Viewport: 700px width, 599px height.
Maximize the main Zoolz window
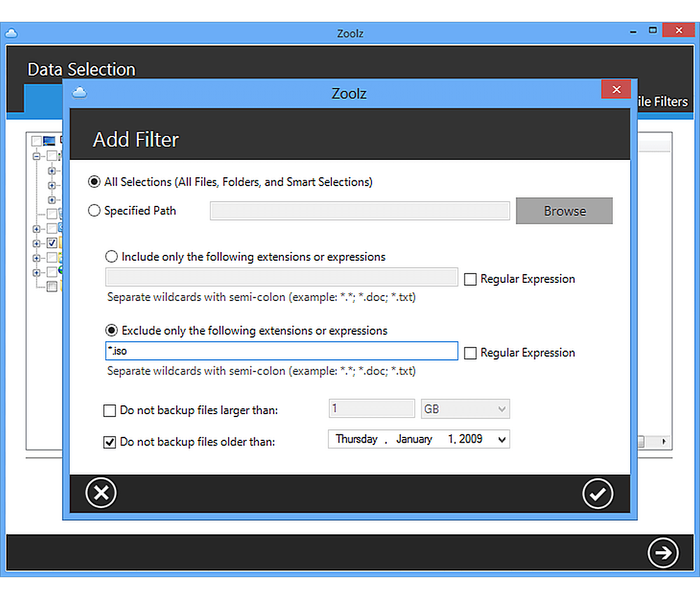point(653,30)
